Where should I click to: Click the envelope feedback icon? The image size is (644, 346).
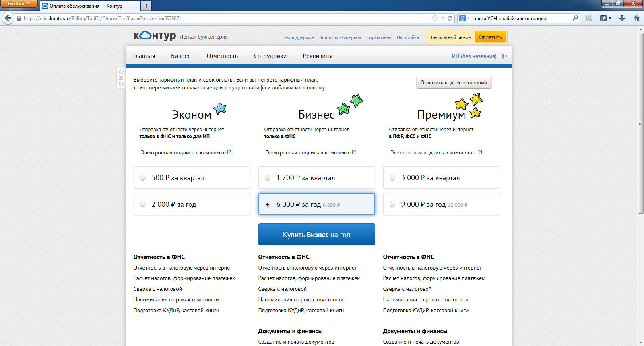[121, 78]
